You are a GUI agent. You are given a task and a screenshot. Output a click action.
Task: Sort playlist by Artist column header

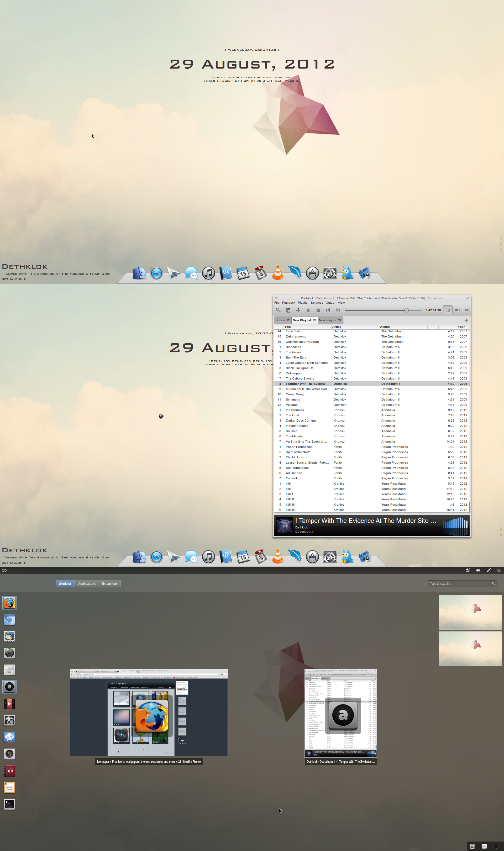point(355,327)
